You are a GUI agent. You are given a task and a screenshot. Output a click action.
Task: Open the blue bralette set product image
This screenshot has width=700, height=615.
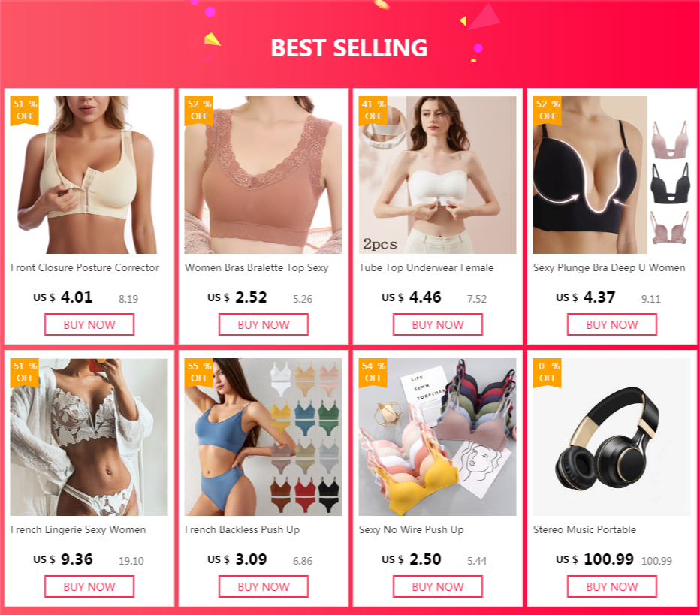[264, 437]
